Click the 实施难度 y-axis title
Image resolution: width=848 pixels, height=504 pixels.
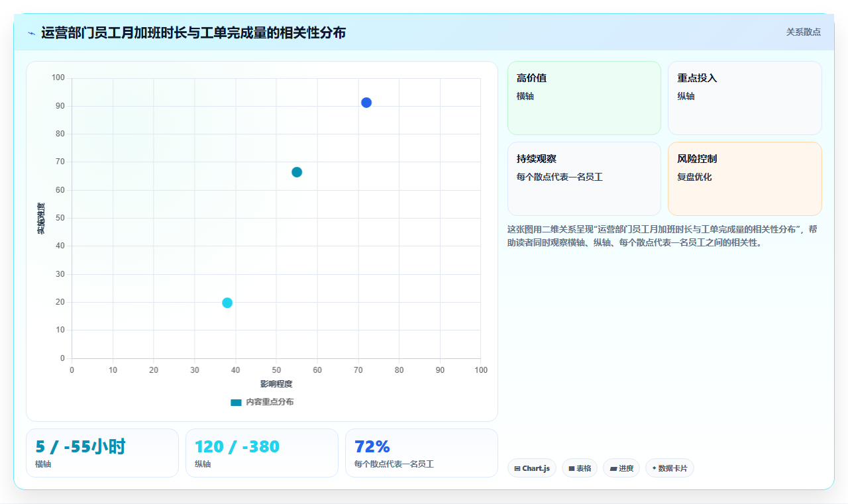pyautogui.click(x=41, y=219)
